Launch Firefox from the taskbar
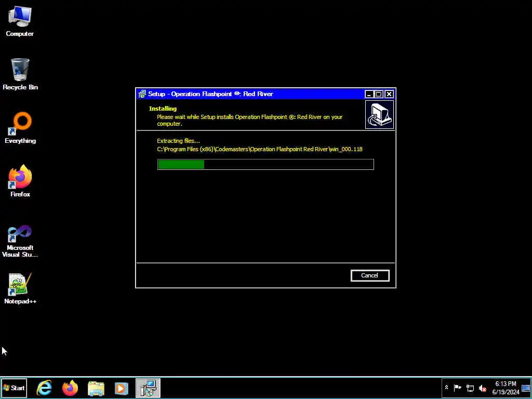The image size is (532, 399). pyautogui.click(x=70, y=388)
